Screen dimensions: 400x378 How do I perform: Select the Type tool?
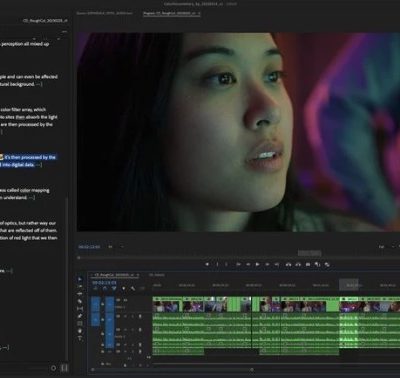(80, 338)
